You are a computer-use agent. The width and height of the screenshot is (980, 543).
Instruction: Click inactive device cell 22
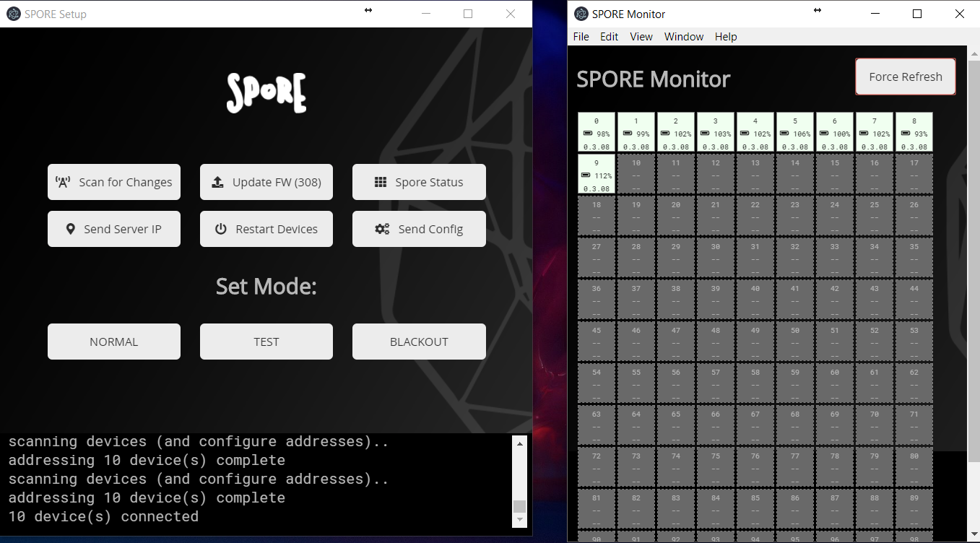[755, 216]
